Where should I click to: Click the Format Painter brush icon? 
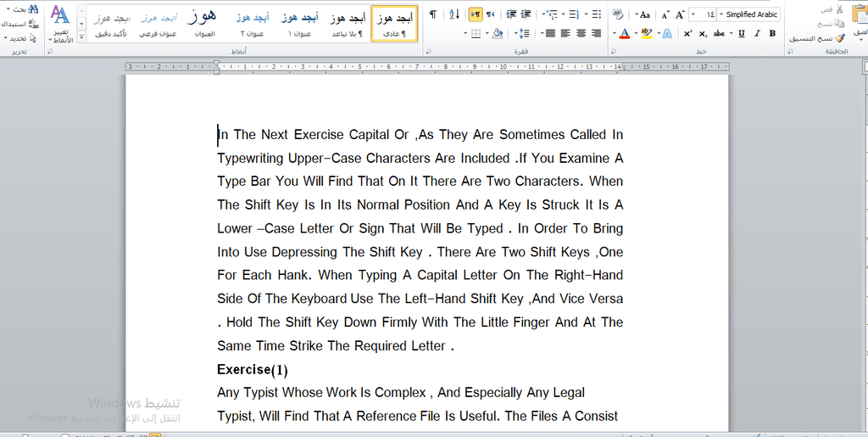839,38
